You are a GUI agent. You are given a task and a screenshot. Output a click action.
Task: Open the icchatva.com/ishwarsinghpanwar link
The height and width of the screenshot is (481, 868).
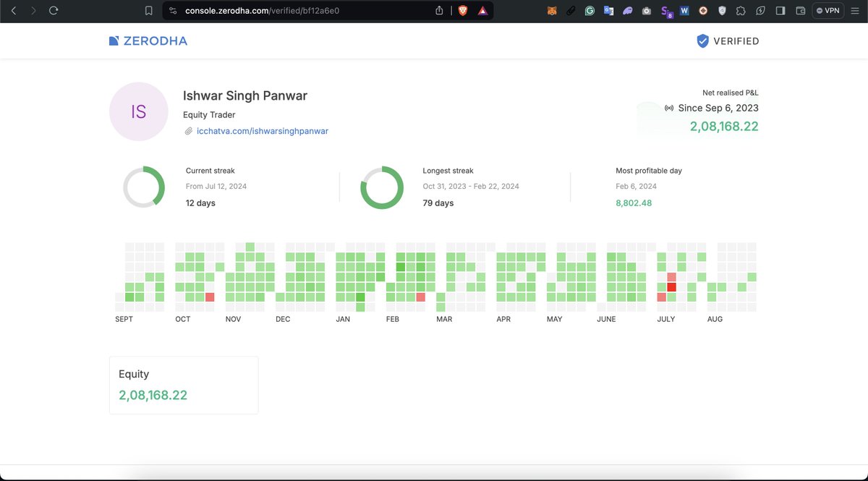tap(263, 131)
